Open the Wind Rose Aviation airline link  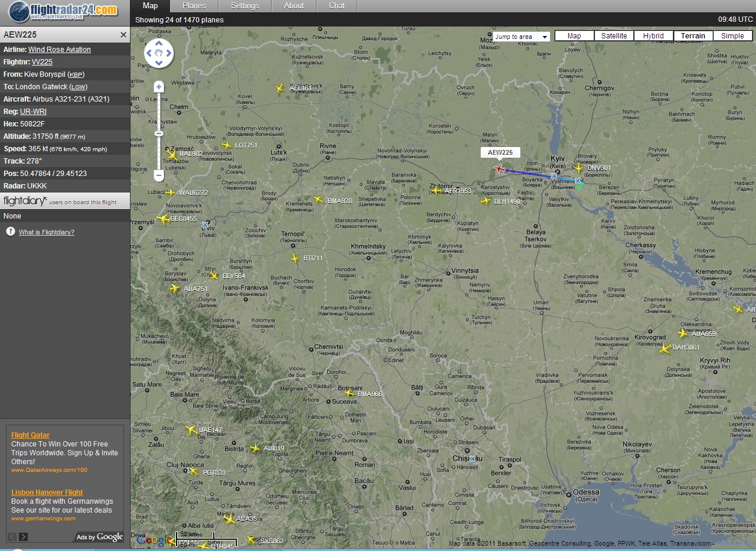[60, 50]
